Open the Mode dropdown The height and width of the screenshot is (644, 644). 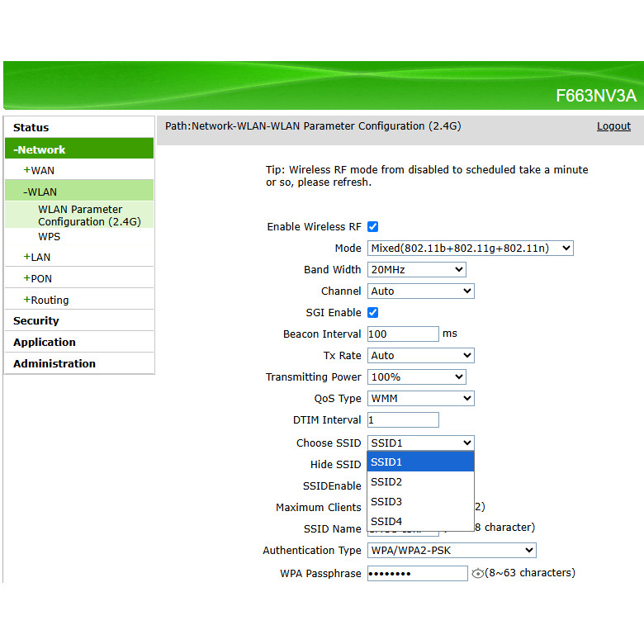470,249
